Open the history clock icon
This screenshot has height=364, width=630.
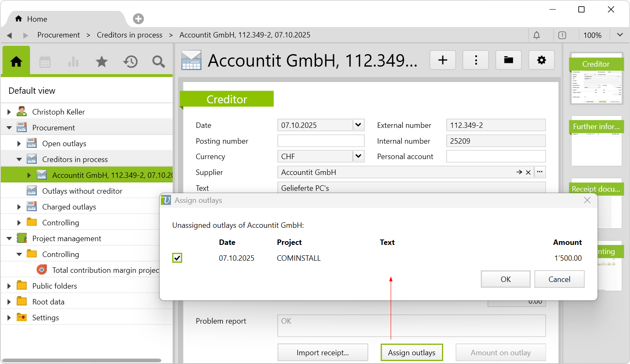point(130,62)
